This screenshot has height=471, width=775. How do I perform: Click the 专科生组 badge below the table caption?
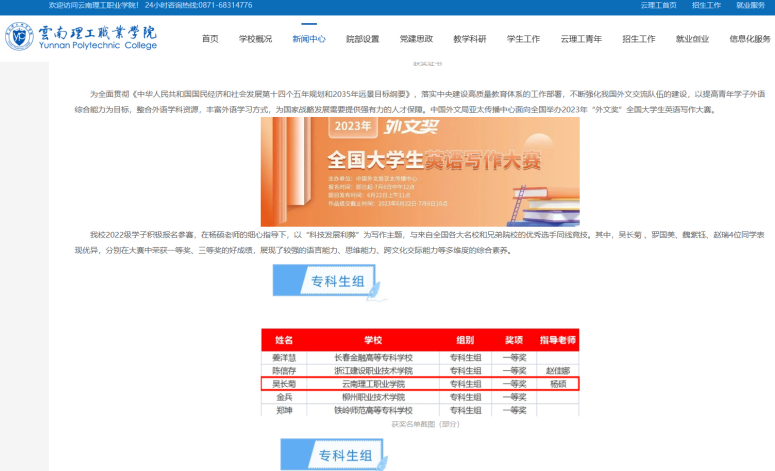(x=334, y=455)
